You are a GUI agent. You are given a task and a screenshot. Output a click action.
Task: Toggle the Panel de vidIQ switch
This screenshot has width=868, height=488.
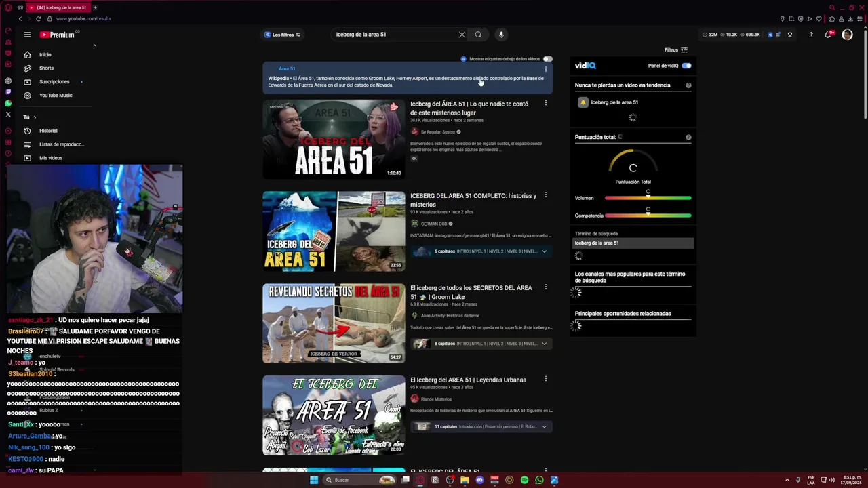pos(686,66)
